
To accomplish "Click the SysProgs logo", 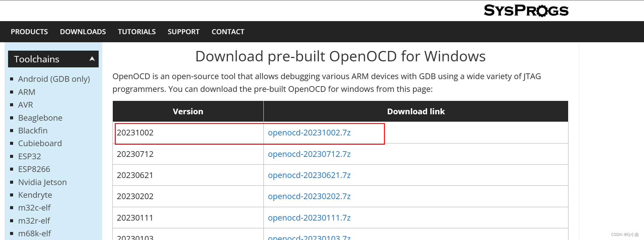I will click(526, 10).
